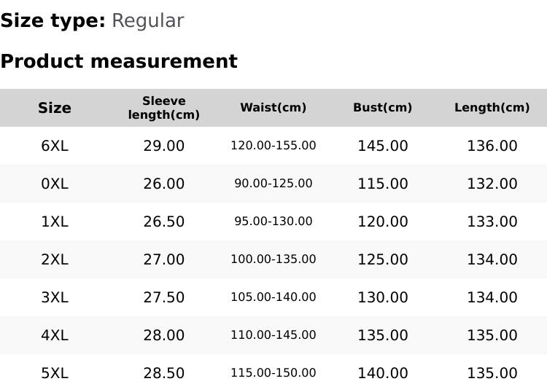Click the Product measurement heading
547x392 pixels.
coord(119,61)
